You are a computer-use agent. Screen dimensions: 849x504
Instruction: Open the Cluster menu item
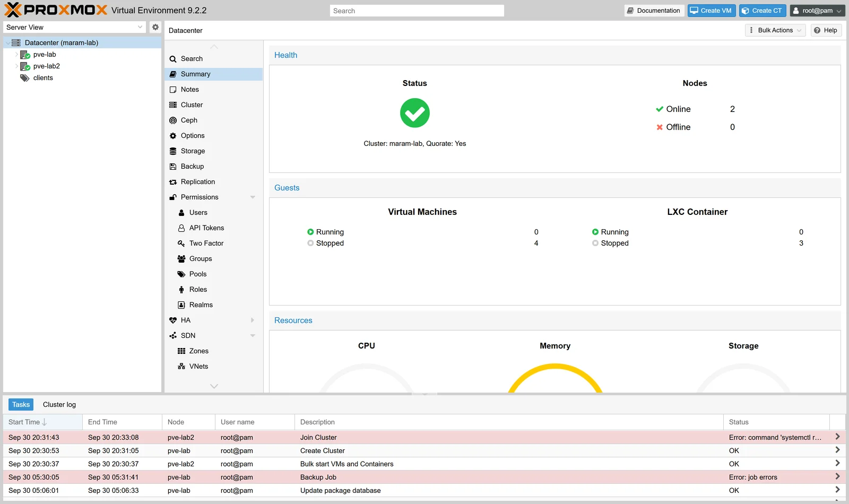[214, 105]
